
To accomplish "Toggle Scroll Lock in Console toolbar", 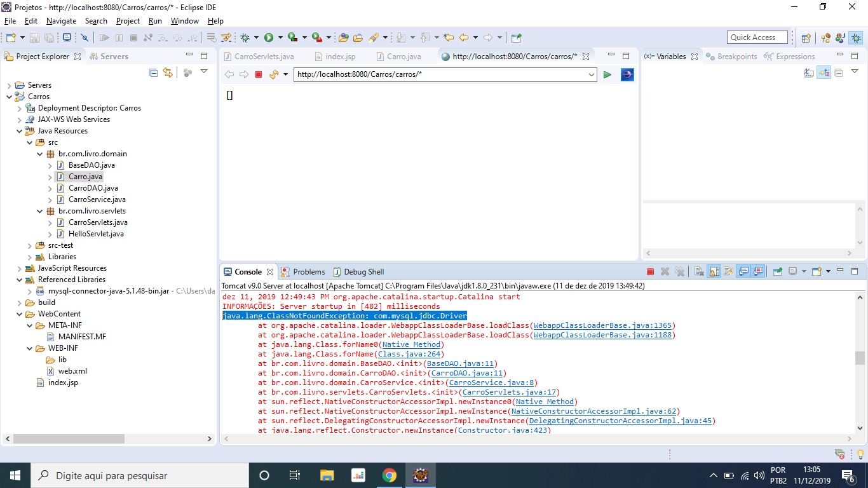I will click(x=714, y=271).
